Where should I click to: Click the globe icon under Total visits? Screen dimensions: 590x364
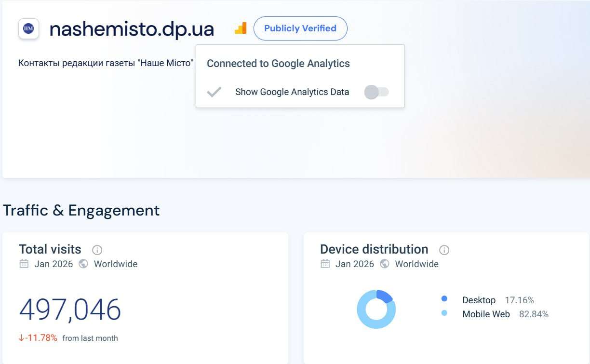(x=83, y=264)
